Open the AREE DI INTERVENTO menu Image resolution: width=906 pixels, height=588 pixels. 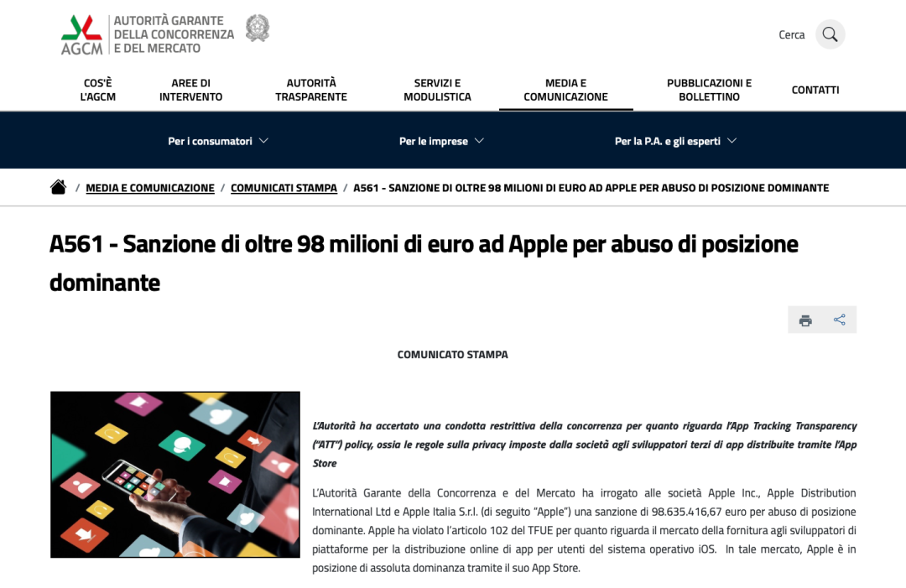tap(190, 90)
